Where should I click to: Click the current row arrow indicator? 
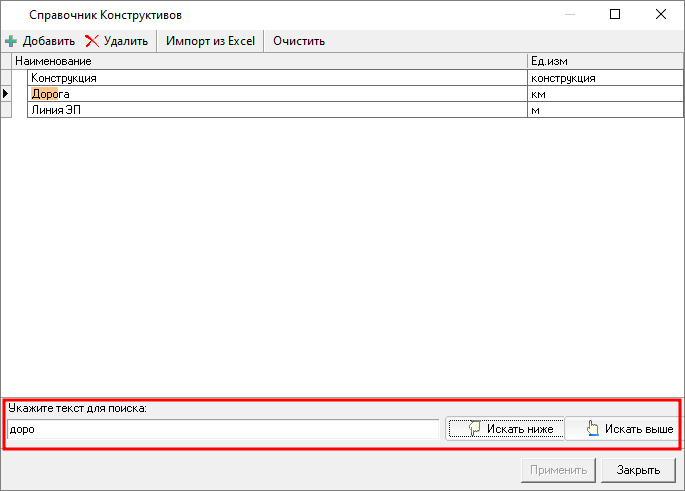(x=6, y=93)
